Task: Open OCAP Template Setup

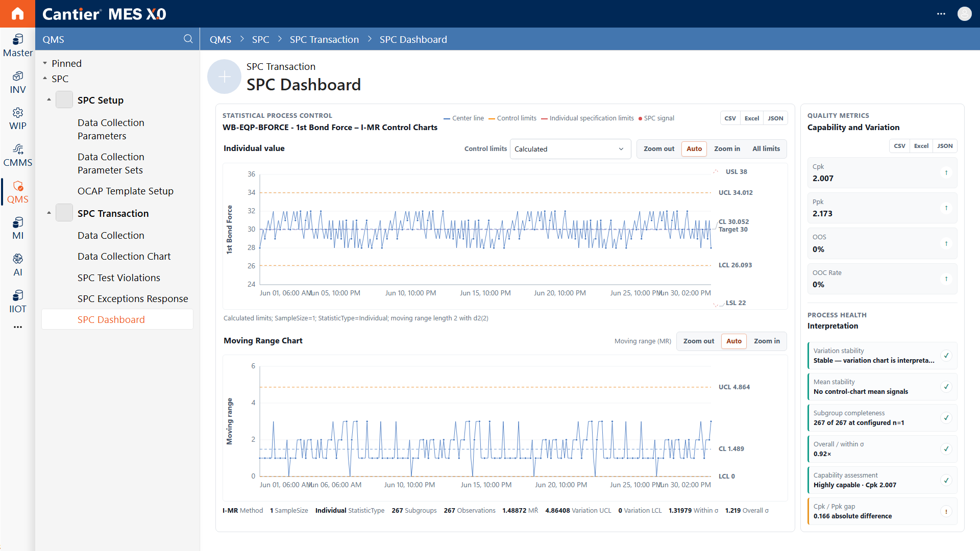Action: tap(126, 191)
